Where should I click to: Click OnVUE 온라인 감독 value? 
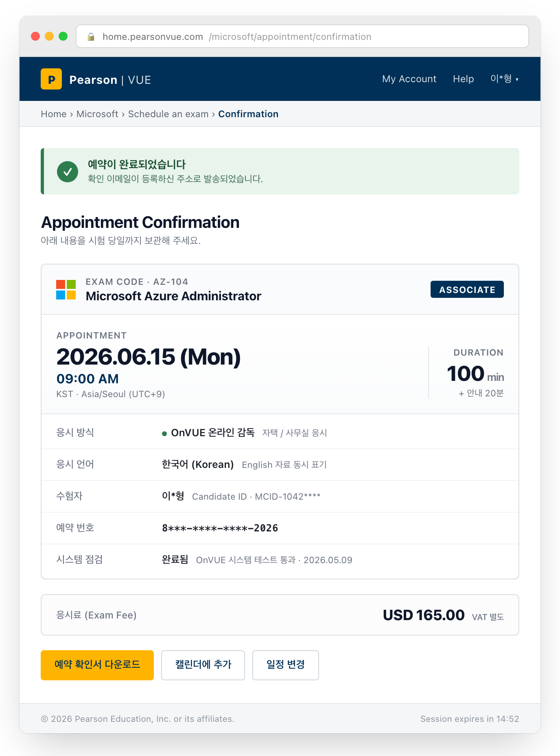213,433
